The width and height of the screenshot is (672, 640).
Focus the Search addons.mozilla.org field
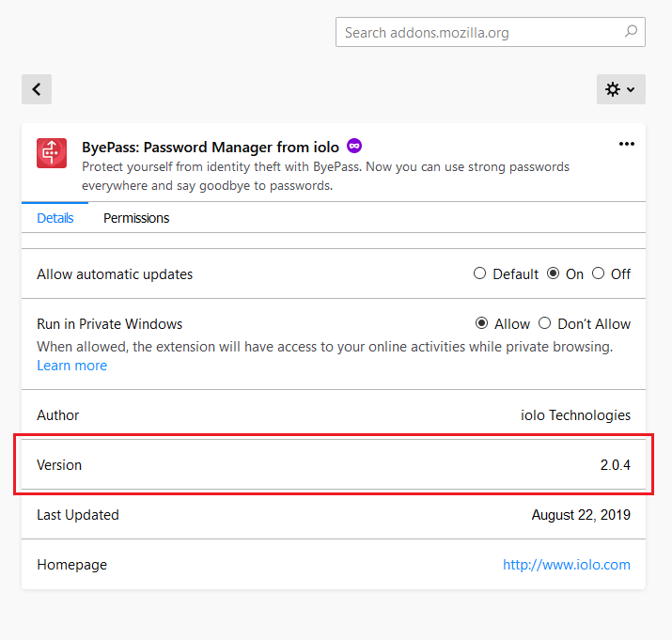click(x=491, y=32)
